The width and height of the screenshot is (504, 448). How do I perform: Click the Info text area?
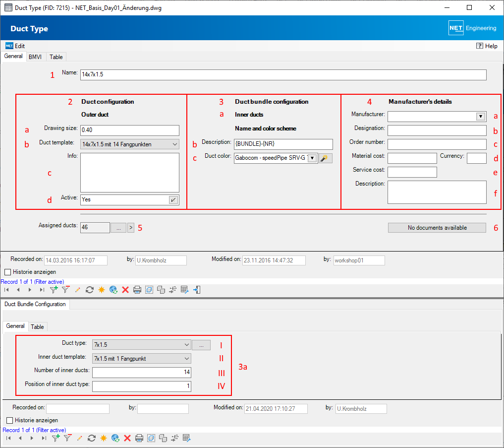pos(130,173)
